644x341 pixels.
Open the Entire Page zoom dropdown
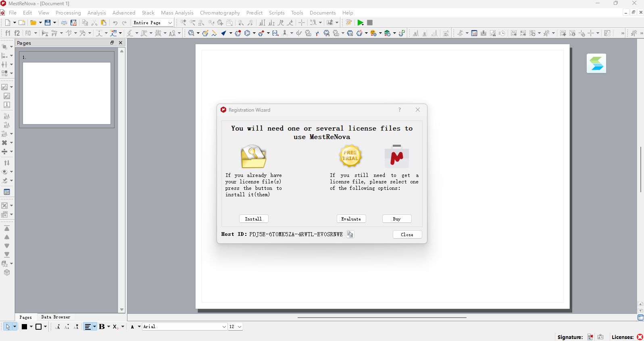153,23
